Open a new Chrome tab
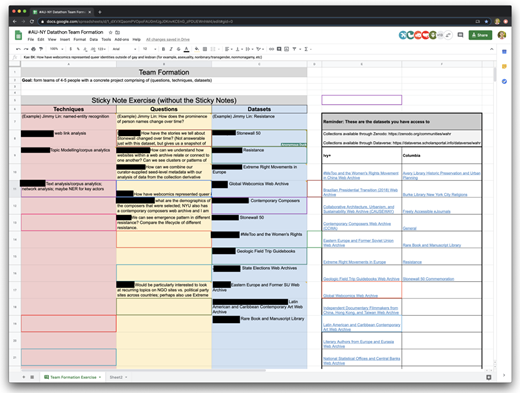The height and width of the screenshot is (393, 520). tap(100, 12)
